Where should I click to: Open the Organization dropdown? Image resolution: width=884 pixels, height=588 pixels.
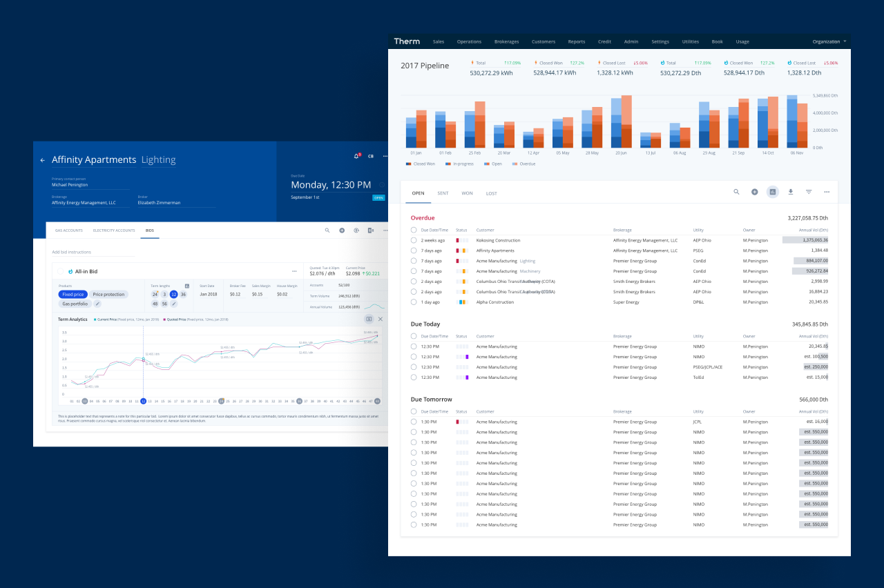829,41
